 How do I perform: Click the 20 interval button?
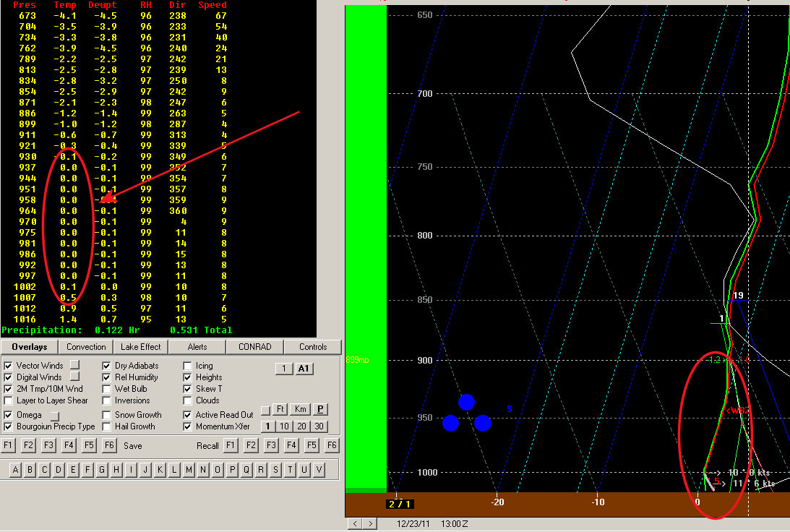[301, 426]
